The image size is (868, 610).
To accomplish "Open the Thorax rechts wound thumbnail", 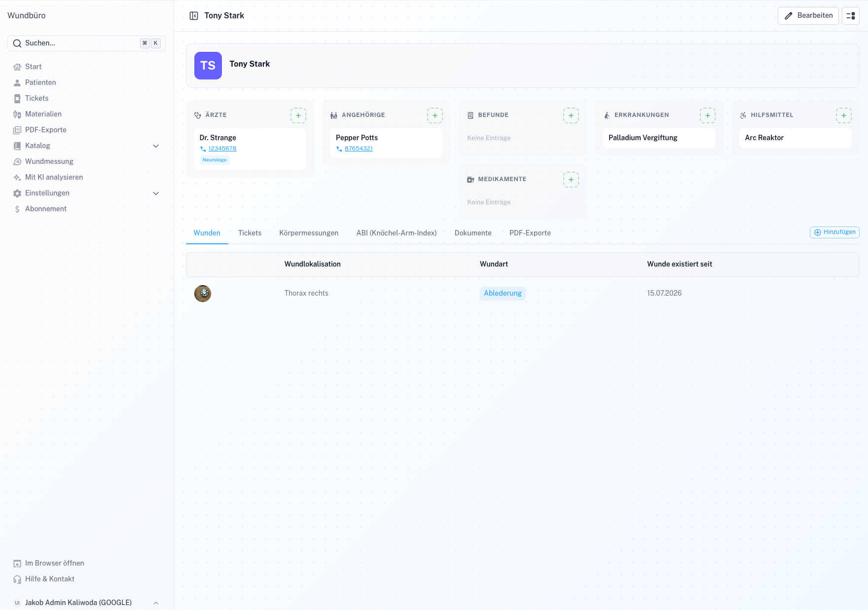I will coord(203,294).
